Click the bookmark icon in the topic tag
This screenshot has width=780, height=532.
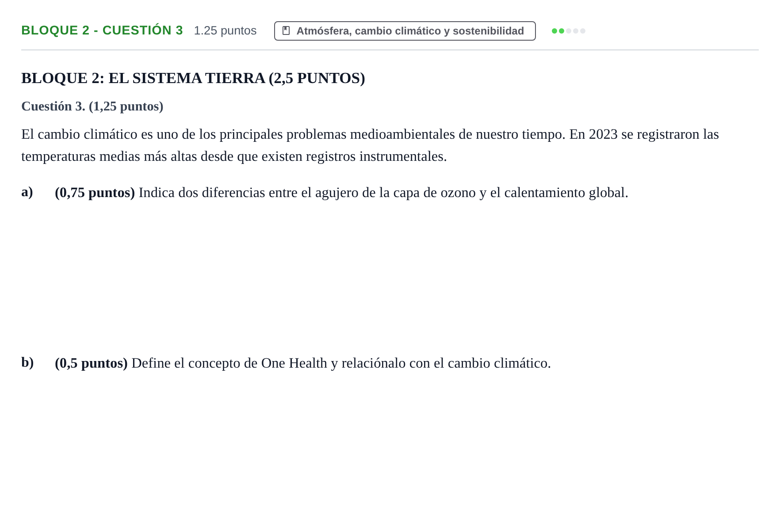286,31
